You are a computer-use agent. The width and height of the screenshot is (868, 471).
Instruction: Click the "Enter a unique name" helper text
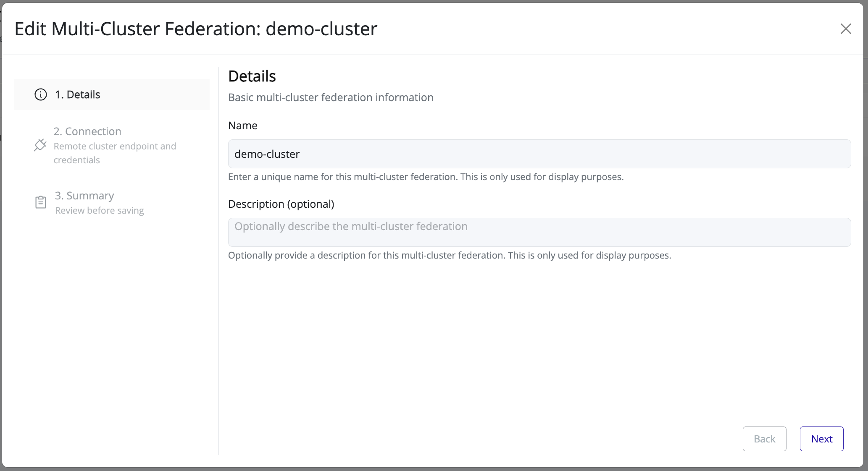(x=426, y=177)
